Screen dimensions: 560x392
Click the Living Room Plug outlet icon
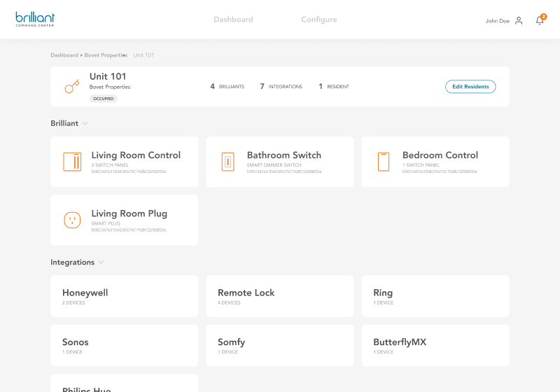click(x=72, y=220)
